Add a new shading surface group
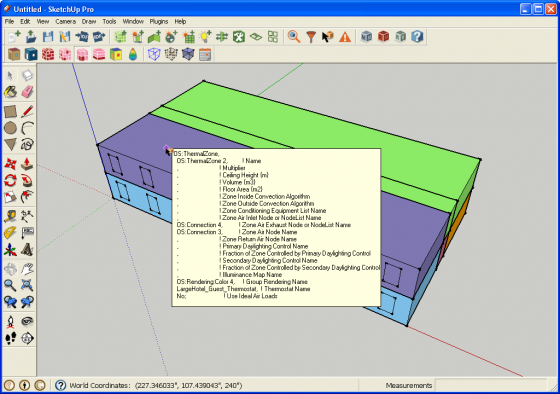 (x=138, y=36)
